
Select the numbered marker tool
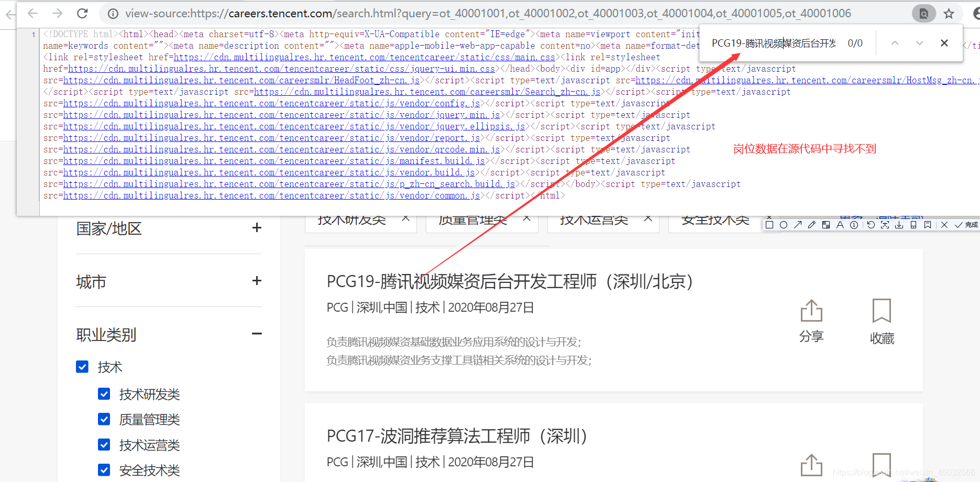tap(854, 225)
